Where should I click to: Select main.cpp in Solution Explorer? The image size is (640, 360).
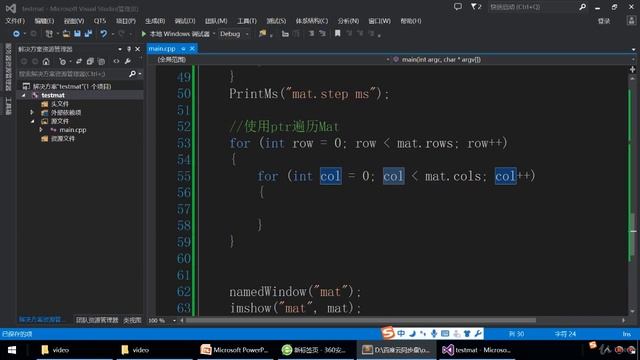click(73, 130)
